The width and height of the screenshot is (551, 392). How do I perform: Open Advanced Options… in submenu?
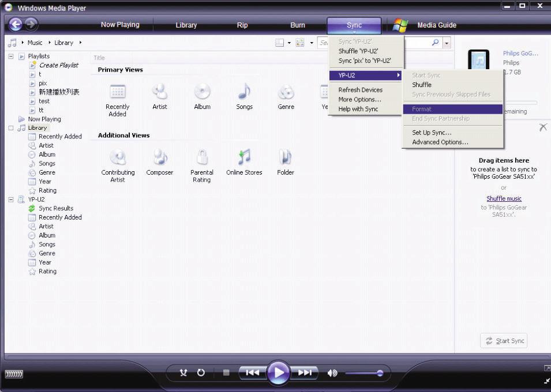[452, 142]
